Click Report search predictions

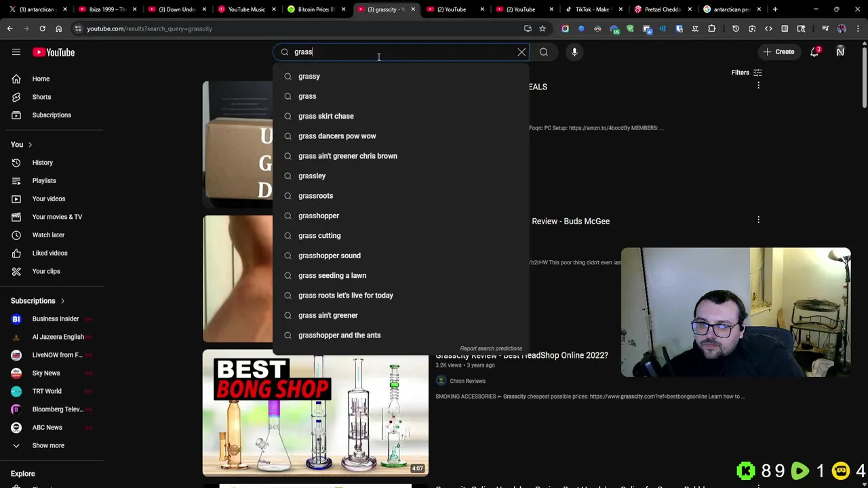coord(491,348)
